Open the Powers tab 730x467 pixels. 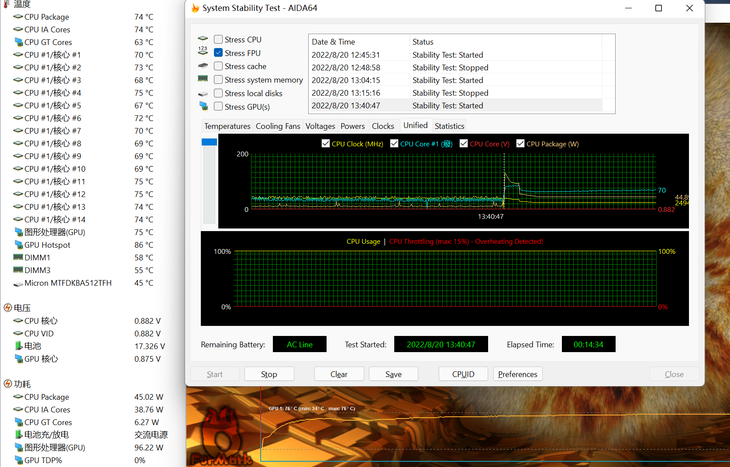click(352, 126)
